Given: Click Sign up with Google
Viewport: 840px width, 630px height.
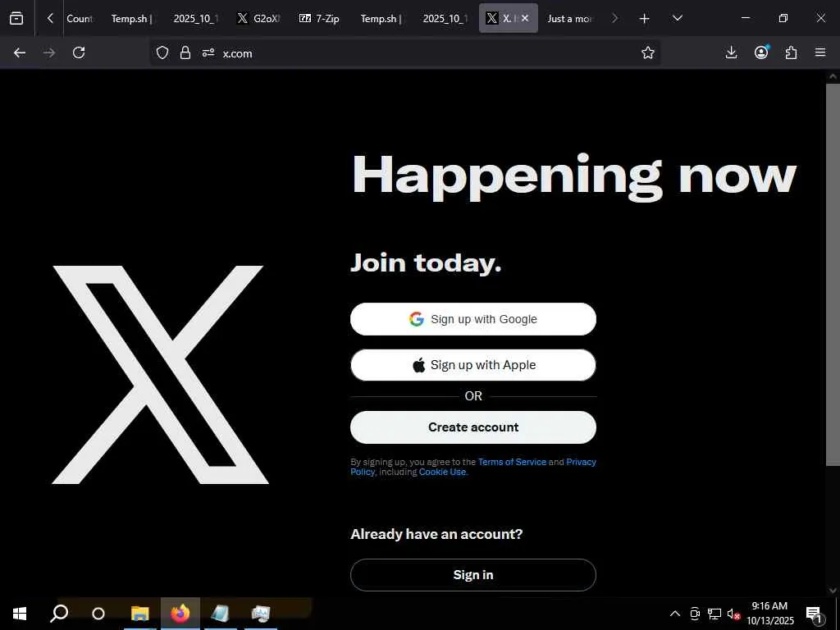Looking at the screenshot, I should click(473, 319).
